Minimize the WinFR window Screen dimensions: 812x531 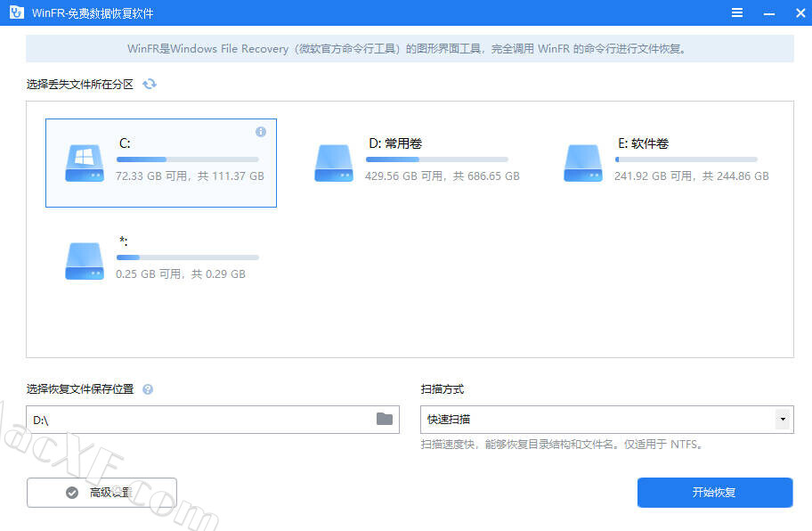pos(766,12)
